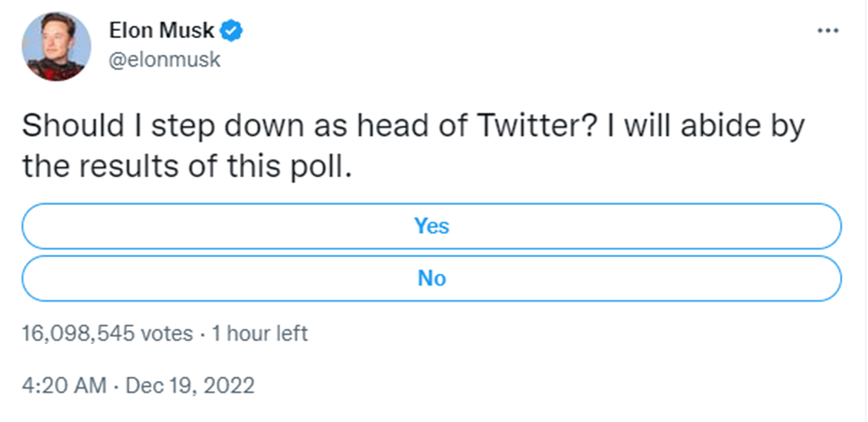
Task: Open the three-dot more options menu
Action: (827, 31)
